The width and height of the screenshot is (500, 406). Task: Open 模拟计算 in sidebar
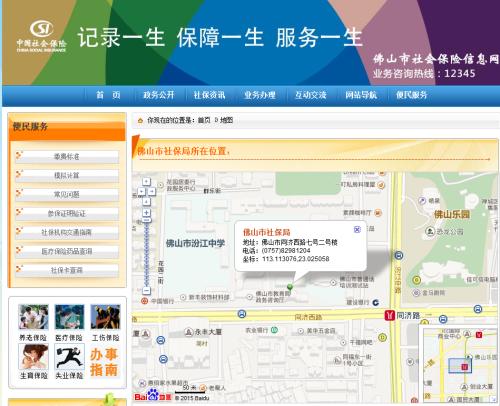click(x=67, y=175)
